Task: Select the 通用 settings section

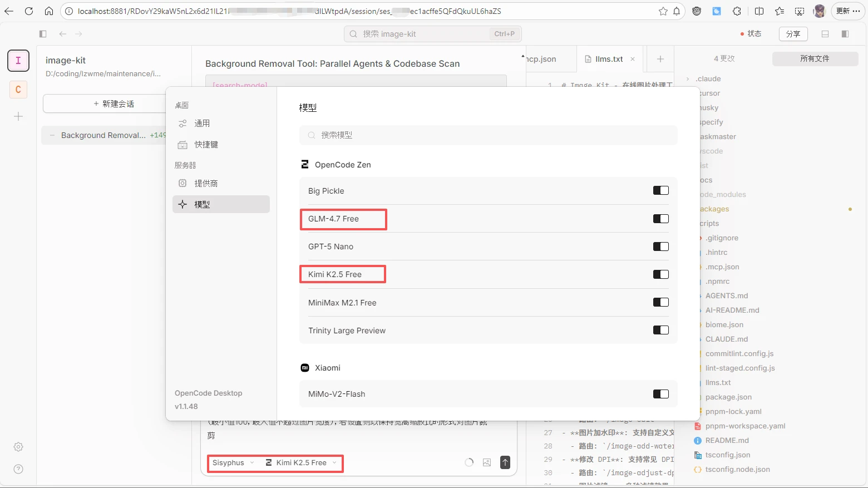Action: click(202, 123)
